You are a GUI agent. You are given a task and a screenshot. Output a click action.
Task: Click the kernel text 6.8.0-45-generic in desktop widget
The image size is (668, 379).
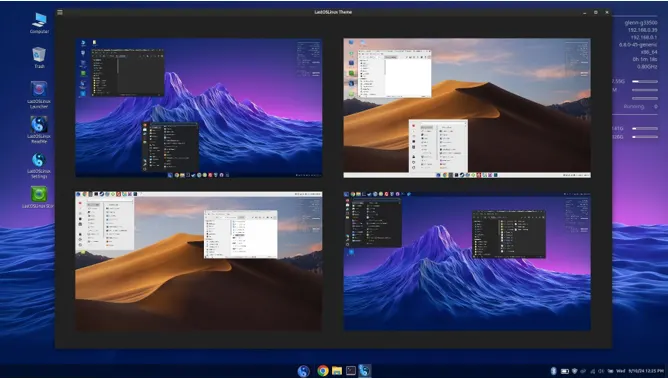pyautogui.click(x=638, y=45)
